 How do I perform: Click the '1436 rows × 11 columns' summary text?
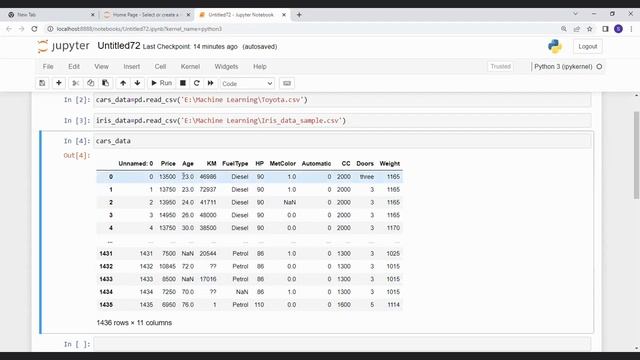pyautogui.click(x=134, y=323)
